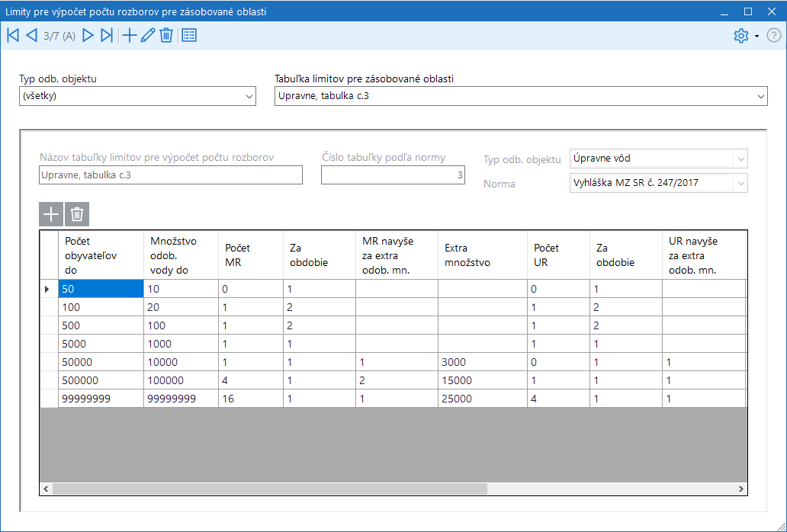Click the Názov tabuľky limitov text field
Screen dimensions: 787x532
point(170,175)
